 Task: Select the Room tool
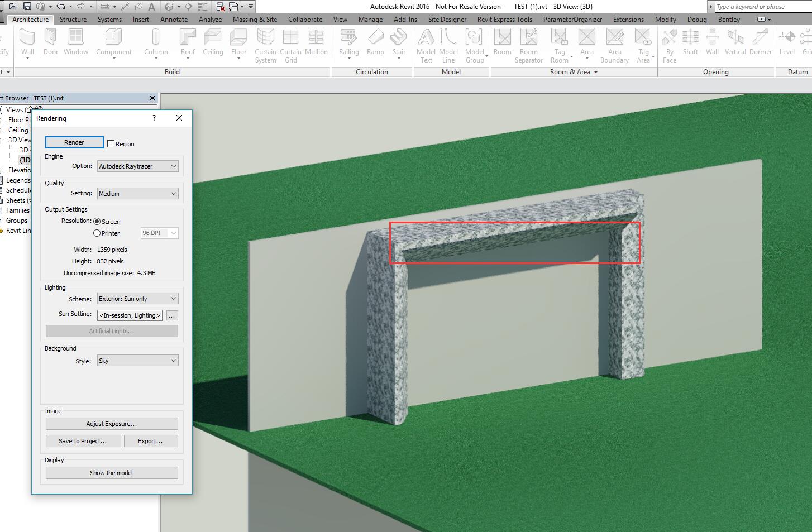tap(502, 42)
